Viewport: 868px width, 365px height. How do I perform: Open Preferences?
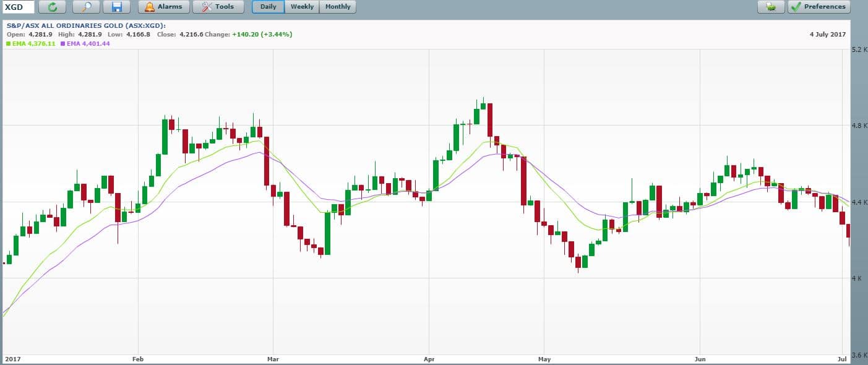819,7
